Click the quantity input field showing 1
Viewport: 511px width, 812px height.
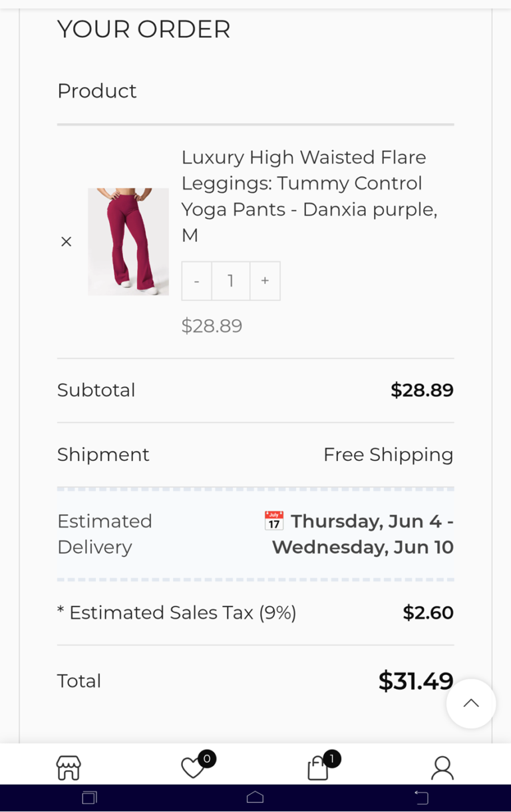[x=231, y=281]
